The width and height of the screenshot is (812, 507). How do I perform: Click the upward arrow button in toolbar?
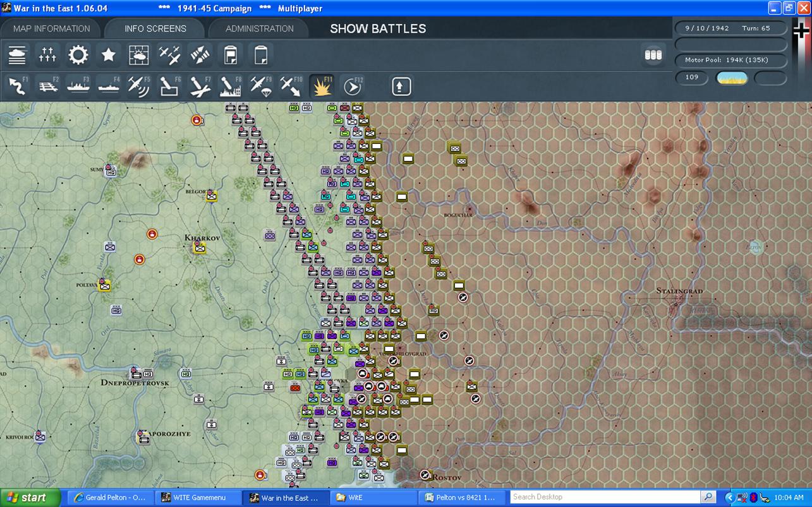(x=401, y=86)
